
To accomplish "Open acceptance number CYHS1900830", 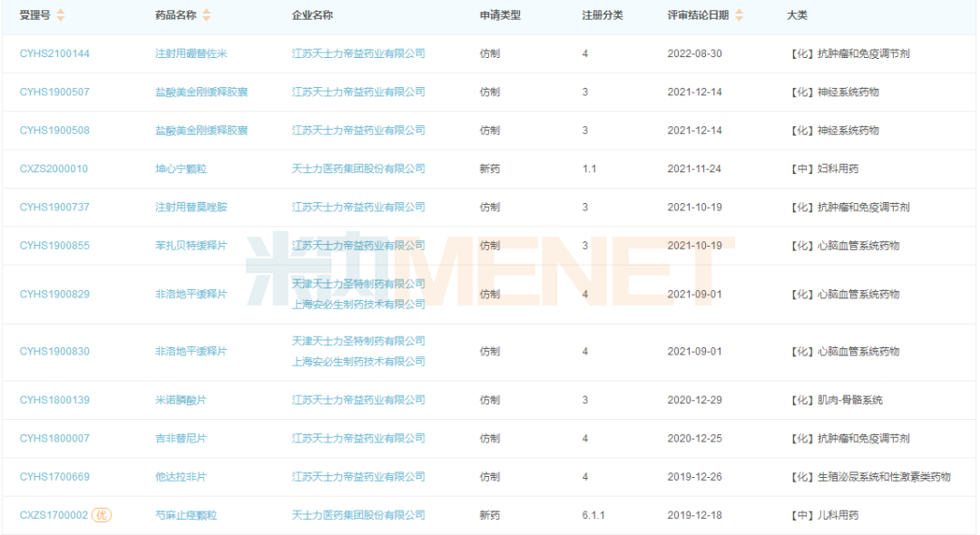I will (54, 352).
